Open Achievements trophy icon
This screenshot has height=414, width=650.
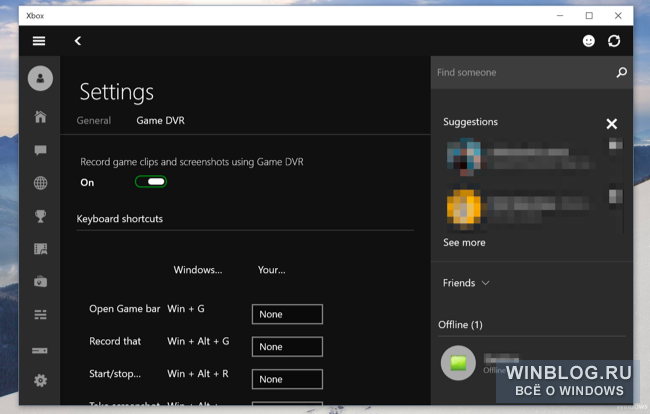point(40,216)
